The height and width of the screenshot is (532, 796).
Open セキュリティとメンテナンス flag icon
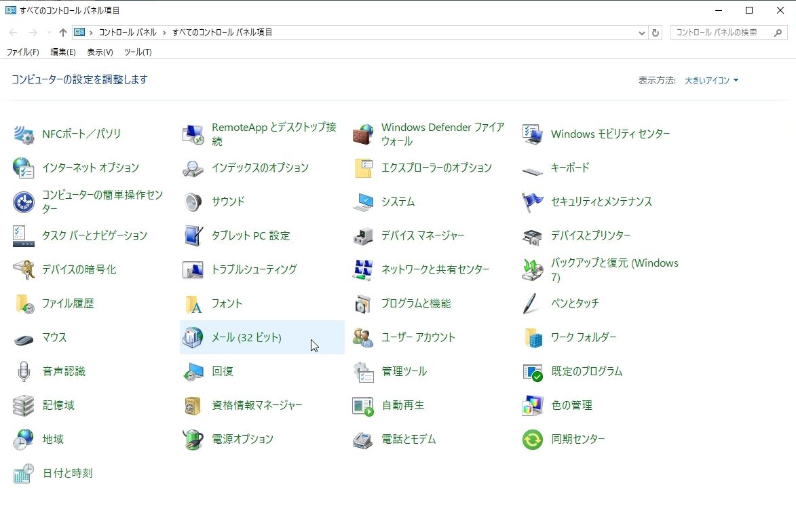[532, 202]
